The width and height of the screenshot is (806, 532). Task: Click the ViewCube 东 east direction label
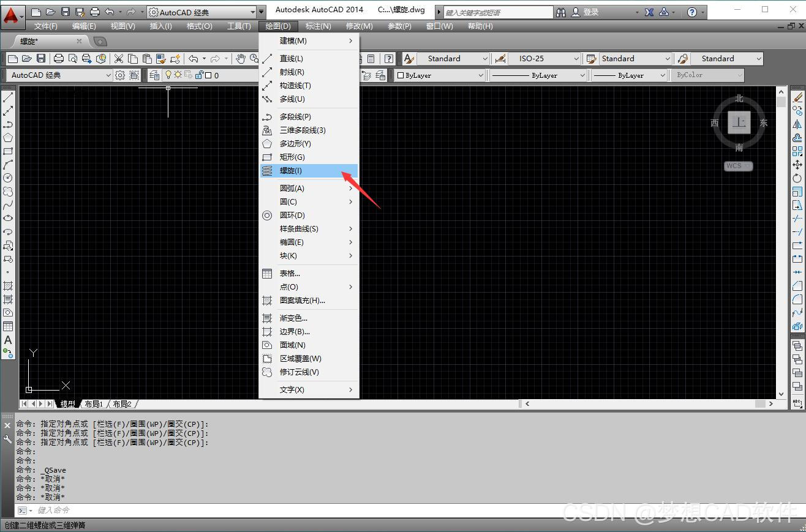763,123
